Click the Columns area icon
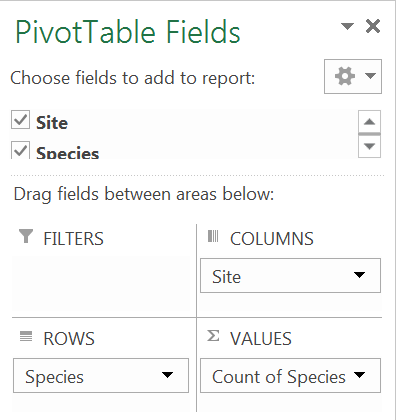This screenshot has height=420, width=396. pyautogui.click(x=213, y=236)
